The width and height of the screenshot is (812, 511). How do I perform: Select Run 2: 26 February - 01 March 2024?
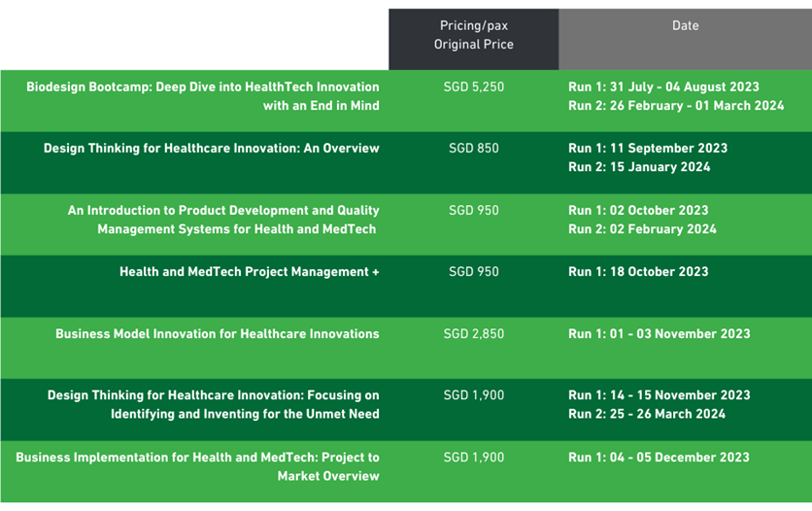[676, 106]
